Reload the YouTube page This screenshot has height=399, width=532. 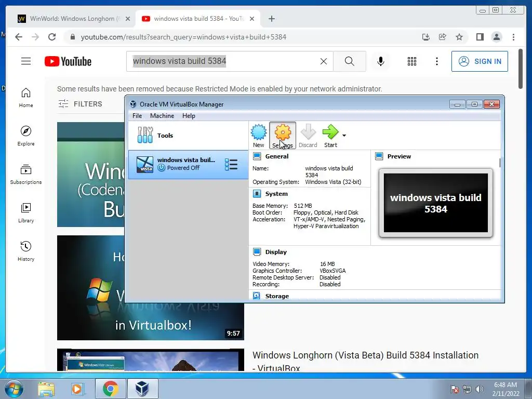tap(52, 37)
